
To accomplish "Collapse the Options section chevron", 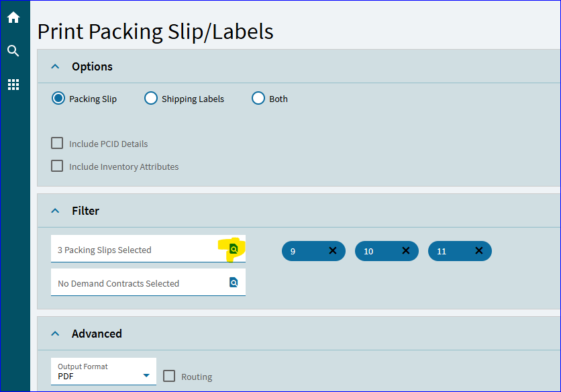I will click(55, 66).
